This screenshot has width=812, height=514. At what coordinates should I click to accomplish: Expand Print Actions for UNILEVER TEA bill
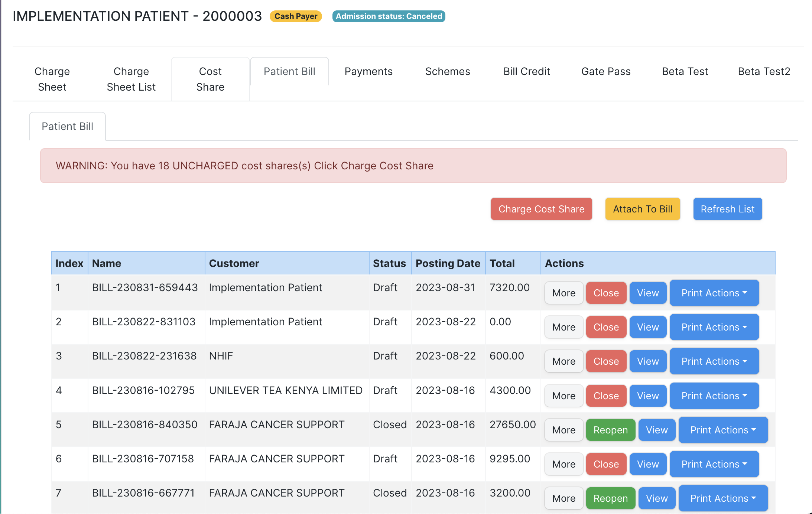tap(714, 396)
